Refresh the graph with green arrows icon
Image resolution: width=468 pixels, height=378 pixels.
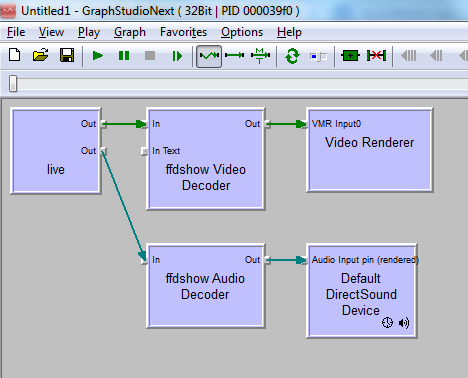[292, 56]
